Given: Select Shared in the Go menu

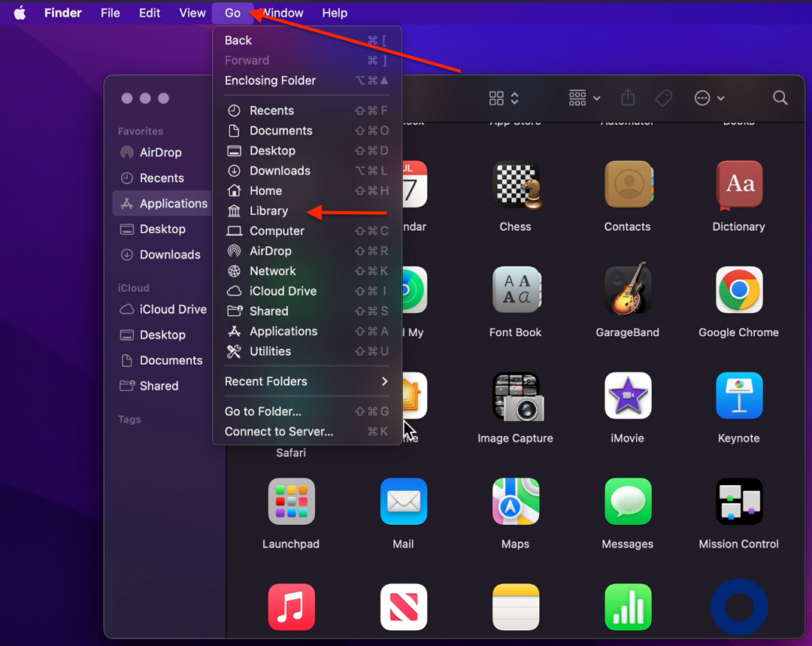Looking at the screenshot, I should point(307,311).
